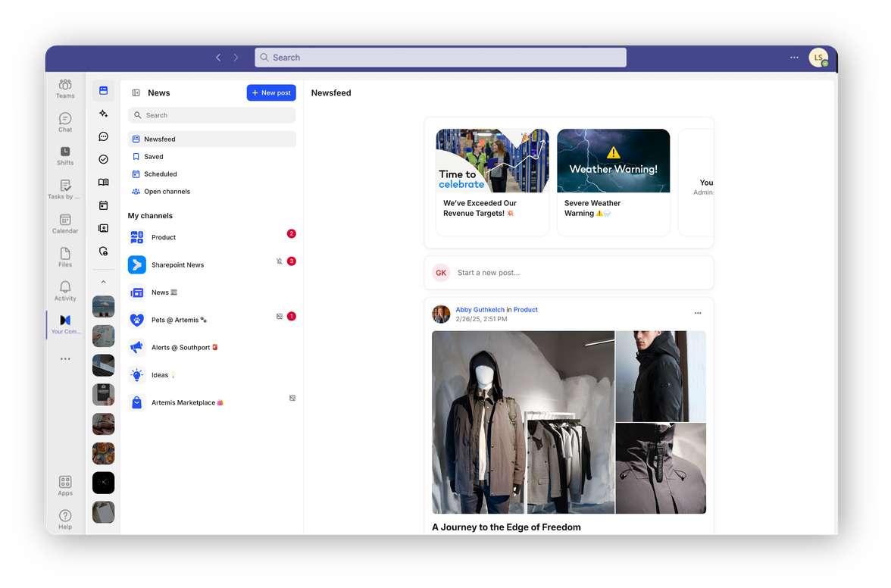Show more apps via rail ellipsis

65,359
